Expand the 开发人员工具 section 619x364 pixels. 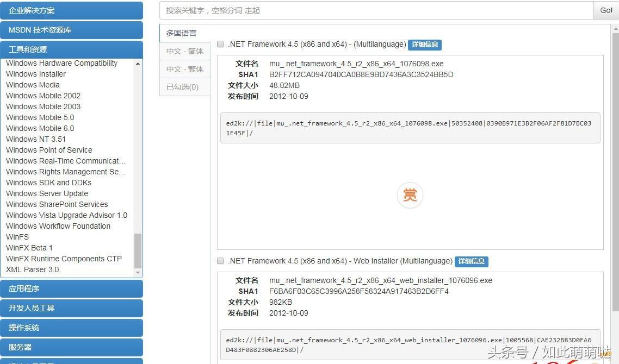(x=71, y=308)
